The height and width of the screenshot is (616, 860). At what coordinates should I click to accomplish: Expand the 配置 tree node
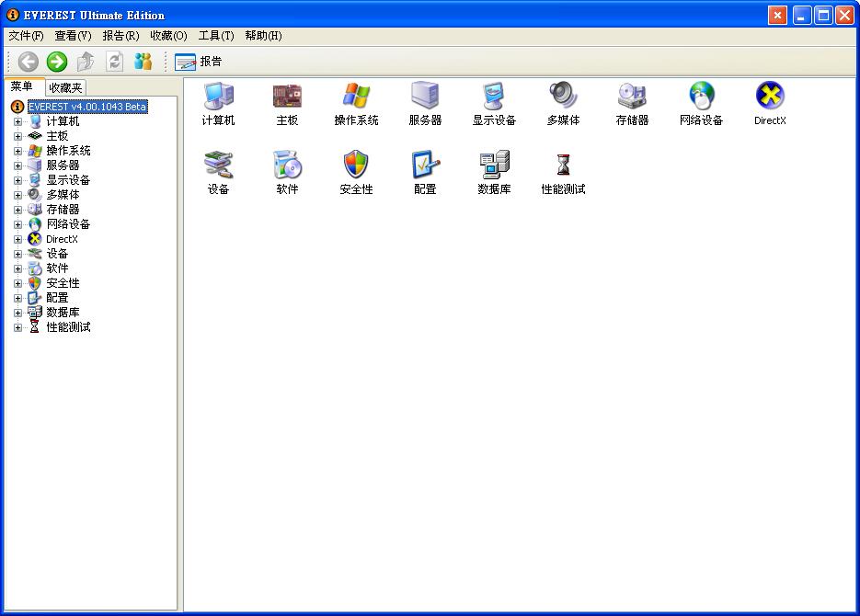[17, 299]
